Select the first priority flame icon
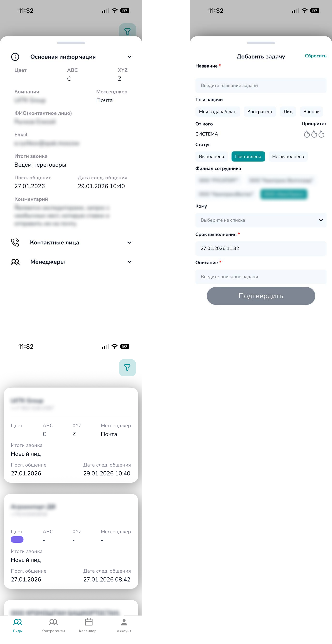The height and width of the screenshot is (644, 332). click(307, 134)
